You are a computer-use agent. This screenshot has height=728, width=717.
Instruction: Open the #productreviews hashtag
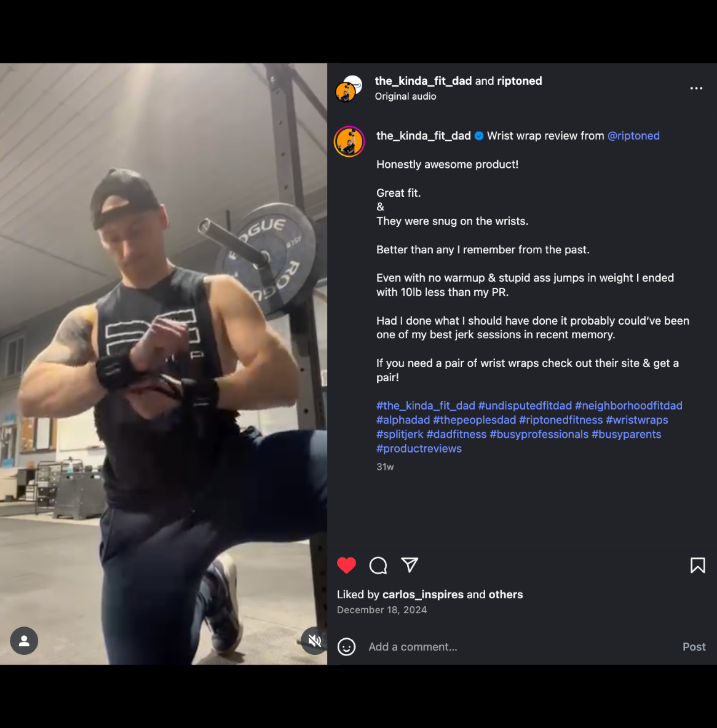tap(419, 449)
